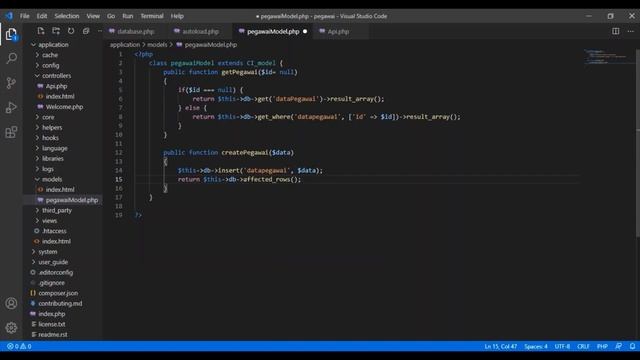Image resolution: width=640 pixels, height=360 pixels.
Task: Open the View menu
Action: coord(93,16)
